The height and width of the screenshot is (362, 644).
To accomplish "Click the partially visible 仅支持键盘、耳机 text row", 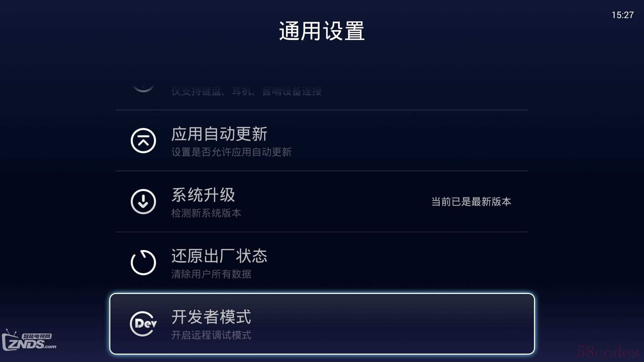I will pyautogui.click(x=247, y=91).
